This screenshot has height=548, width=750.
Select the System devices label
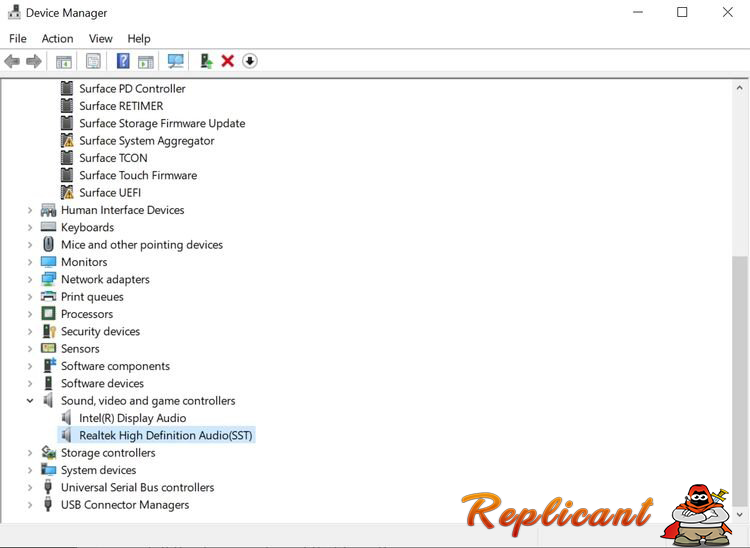click(x=99, y=470)
